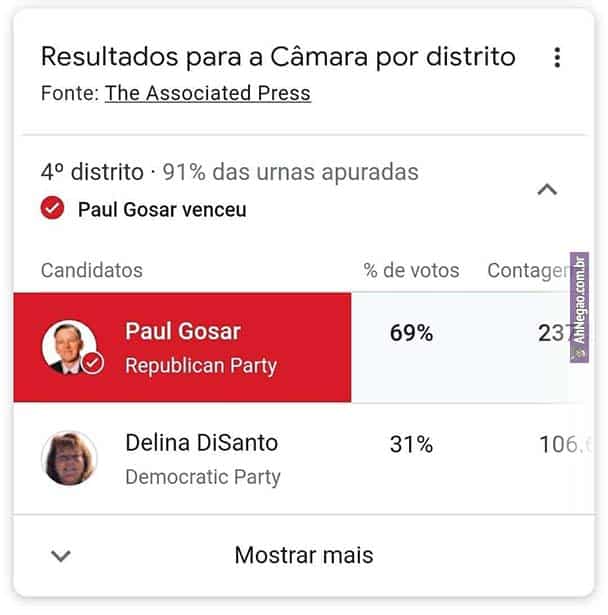Select the Delina DiSanto candidate name
The height and width of the screenshot is (615, 608).
202,442
